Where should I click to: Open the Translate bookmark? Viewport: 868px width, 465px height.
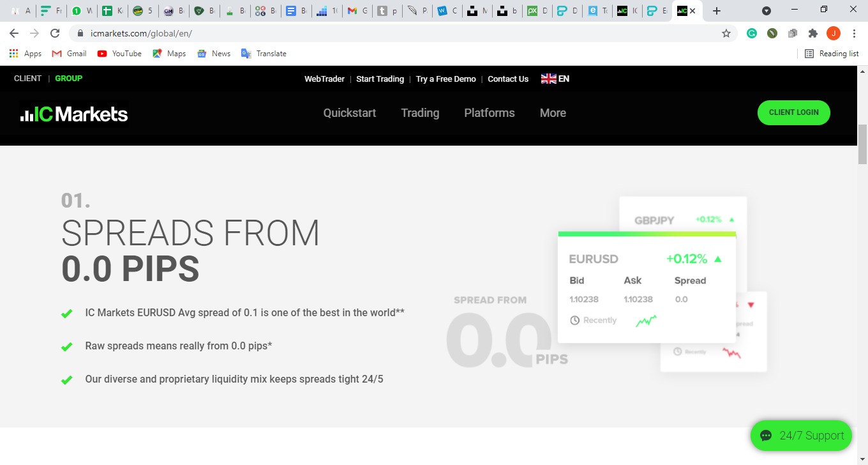264,54
